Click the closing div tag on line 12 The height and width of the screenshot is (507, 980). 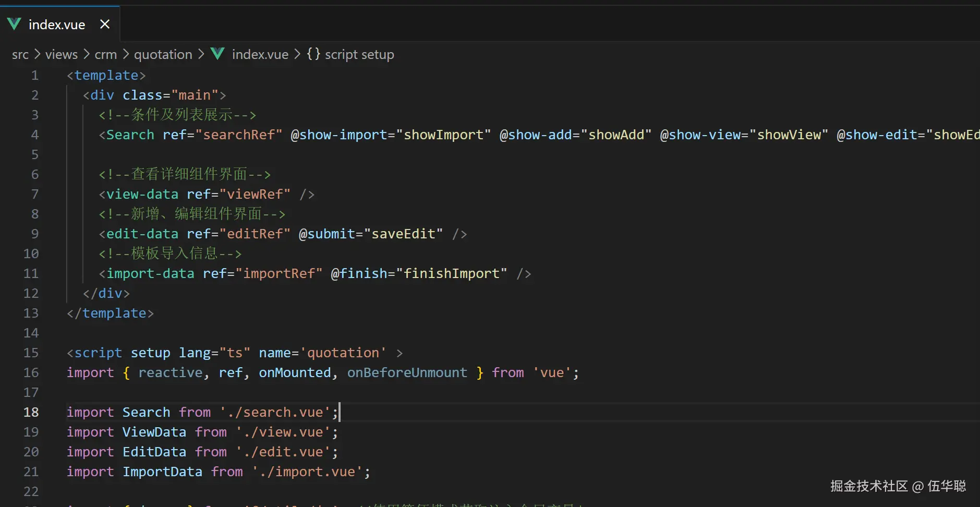coord(106,294)
